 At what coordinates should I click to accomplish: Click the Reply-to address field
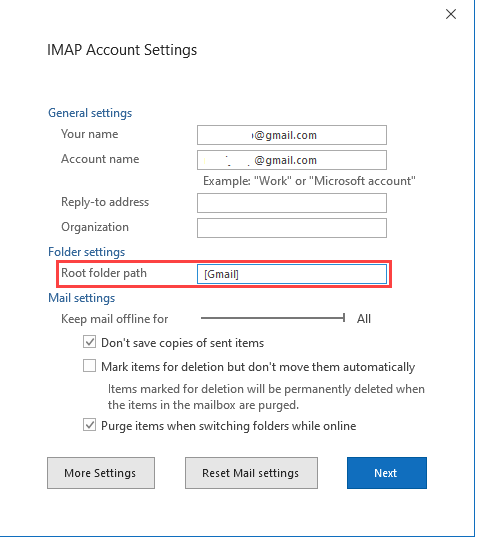tap(292, 203)
